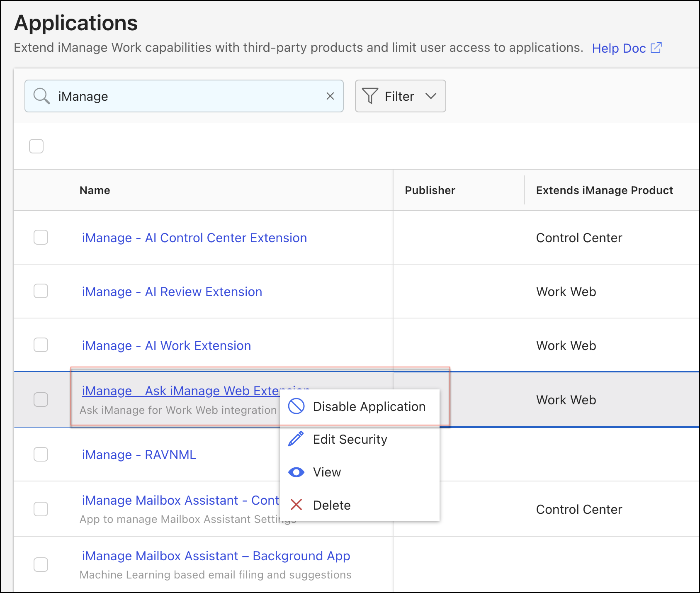Open iManage Mailbox Assistant – Background App

click(x=216, y=556)
